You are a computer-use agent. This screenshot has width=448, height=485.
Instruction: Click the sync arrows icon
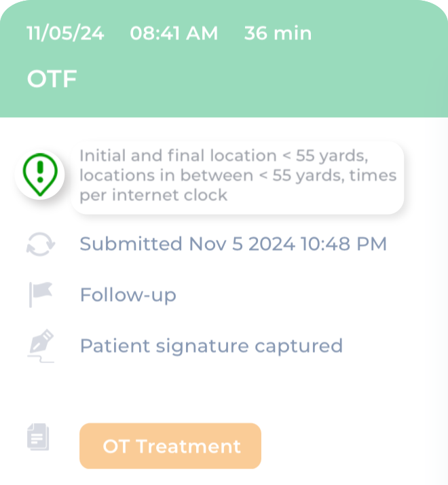[39, 244]
